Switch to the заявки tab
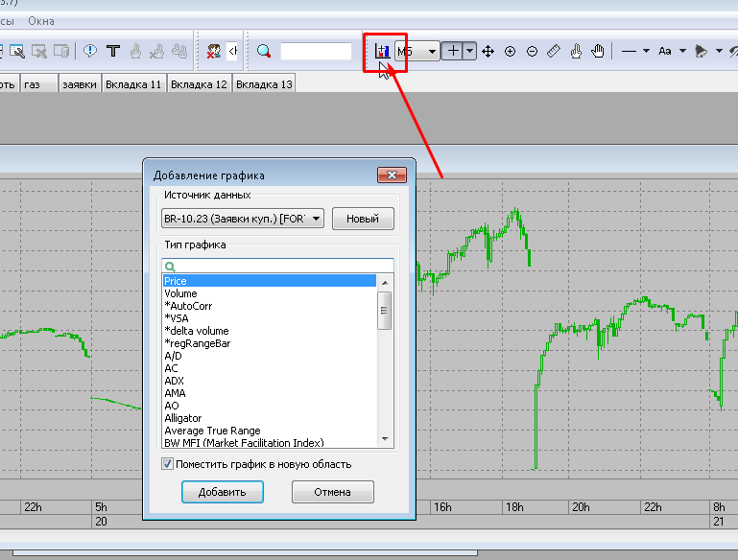This screenshot has width=738, height=560. (79, 84)
